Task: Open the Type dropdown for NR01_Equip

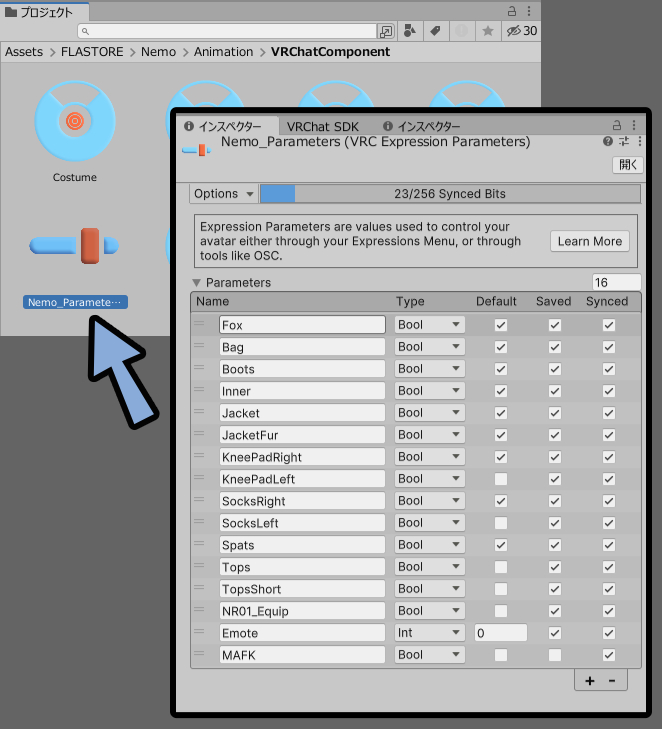Action: 430,610
